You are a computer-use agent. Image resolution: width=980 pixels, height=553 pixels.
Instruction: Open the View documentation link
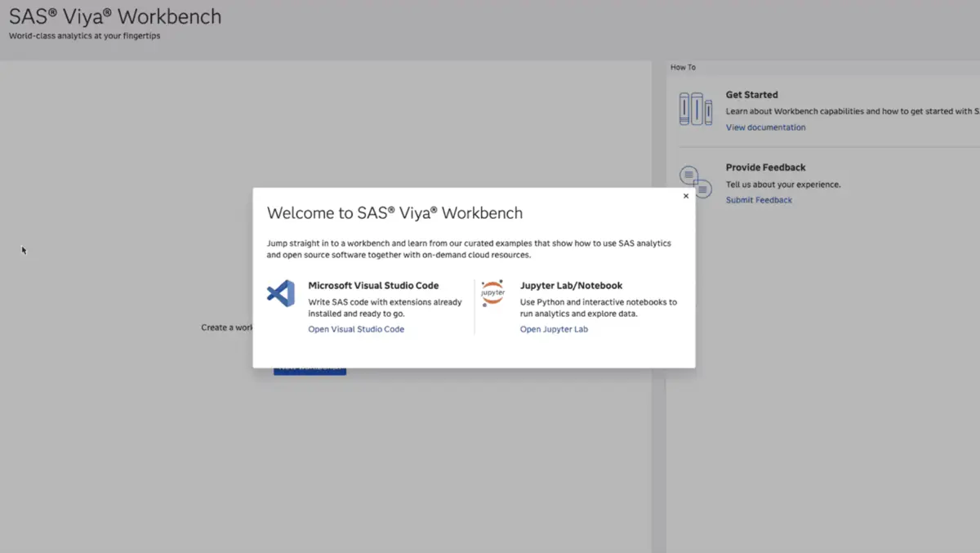765,127
